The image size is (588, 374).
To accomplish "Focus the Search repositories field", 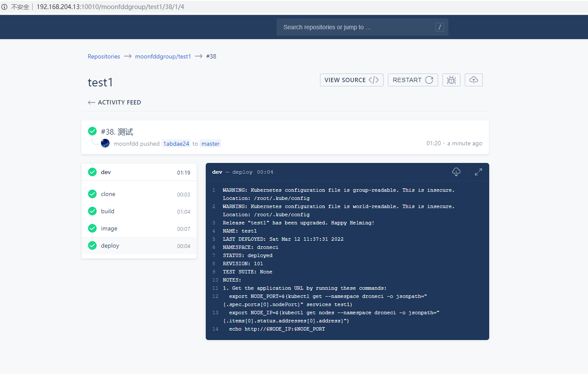I will coord(362,27).
